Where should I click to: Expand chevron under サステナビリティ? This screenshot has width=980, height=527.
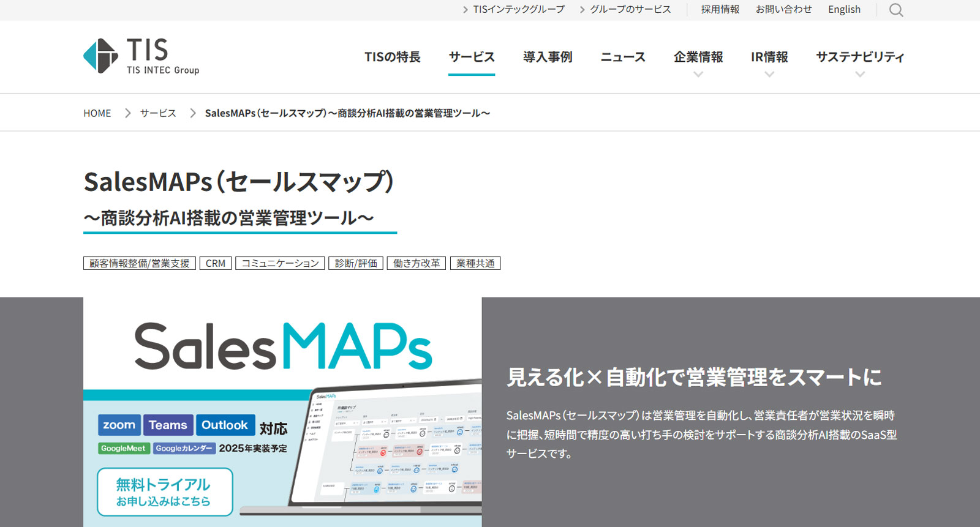point(860,75)
